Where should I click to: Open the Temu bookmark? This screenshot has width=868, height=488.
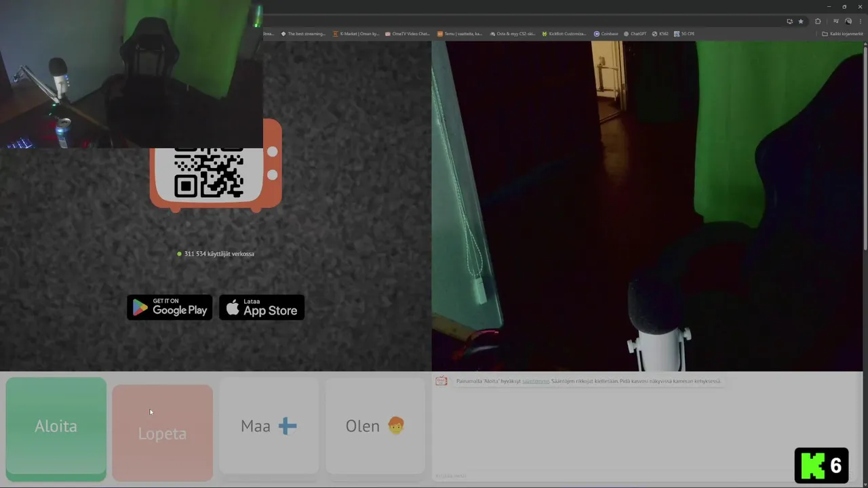460,34
